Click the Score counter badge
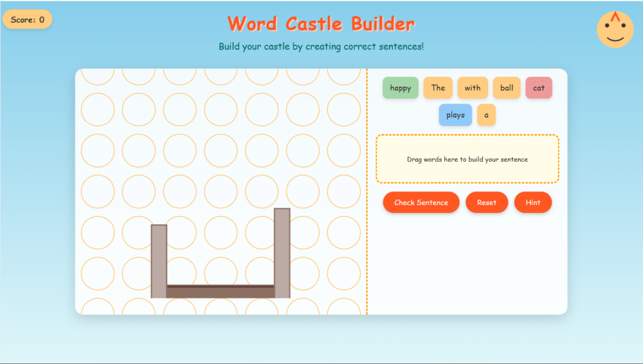Screen dimensions: 643x364 27,20
